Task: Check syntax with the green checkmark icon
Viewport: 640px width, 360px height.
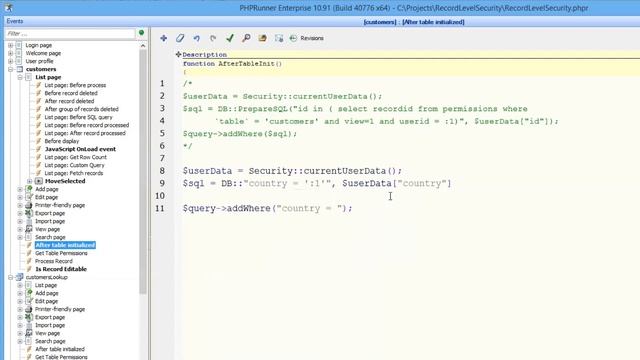Action: [230, 38]
